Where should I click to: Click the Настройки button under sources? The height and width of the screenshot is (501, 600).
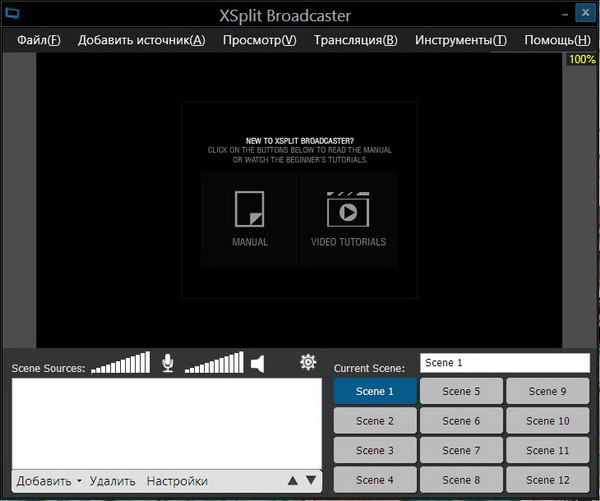tap(177, 481)
